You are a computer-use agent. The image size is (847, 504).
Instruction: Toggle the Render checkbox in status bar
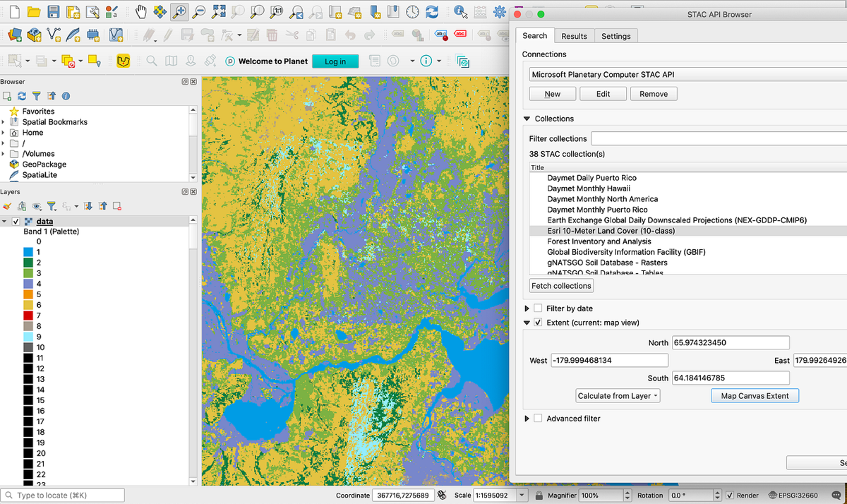point(730,496)
